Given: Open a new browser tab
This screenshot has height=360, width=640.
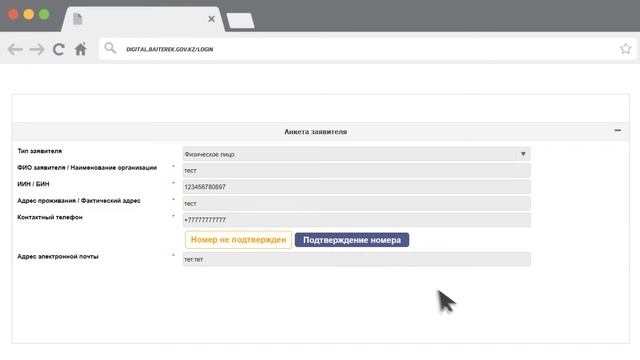Looking at the screenshot, I should click(x=240, y=21).
